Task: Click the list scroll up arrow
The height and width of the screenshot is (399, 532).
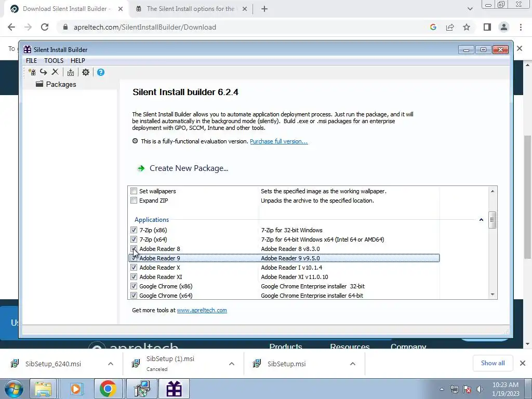Action: point(493,191)
